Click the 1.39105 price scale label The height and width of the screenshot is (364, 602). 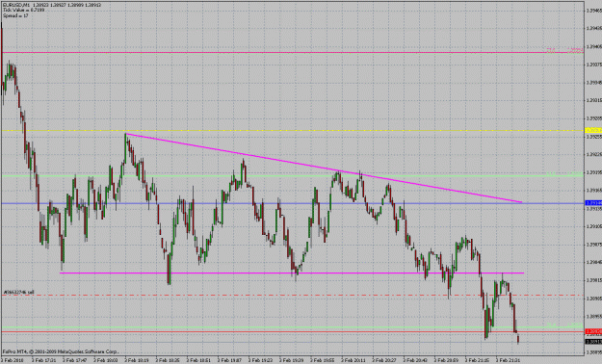(x=593, y=226)
